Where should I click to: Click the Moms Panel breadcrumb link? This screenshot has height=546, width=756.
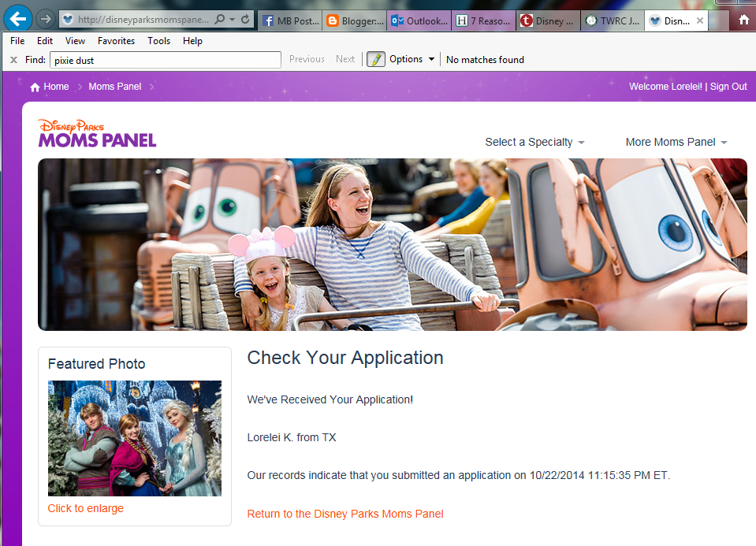115,87
